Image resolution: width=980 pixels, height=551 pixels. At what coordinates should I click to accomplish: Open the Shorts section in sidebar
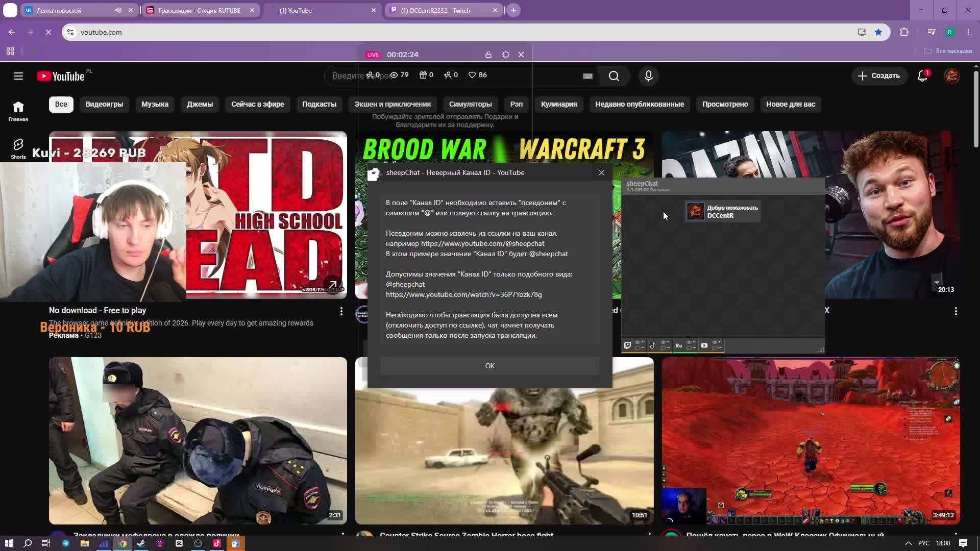tap(18, 148)
